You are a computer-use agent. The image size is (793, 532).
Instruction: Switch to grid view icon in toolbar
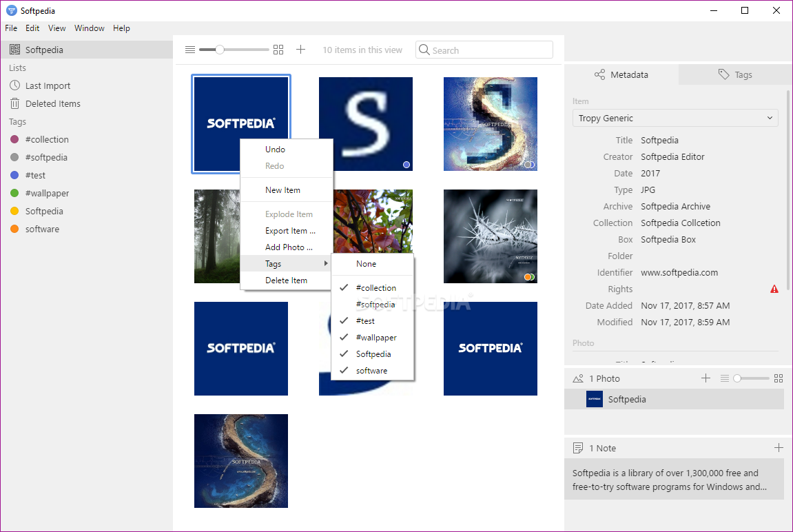(278, 50)
